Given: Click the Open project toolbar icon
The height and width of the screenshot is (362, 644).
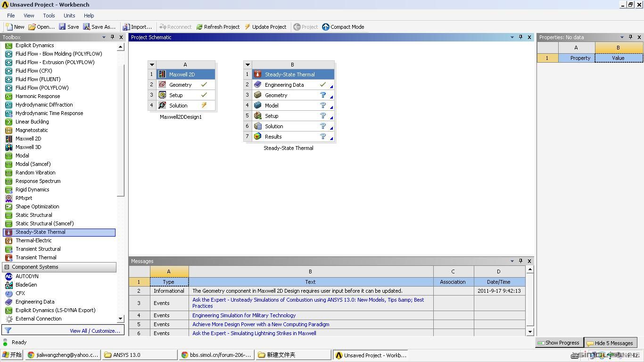Looking at the screenshot, I should point(32,27).
